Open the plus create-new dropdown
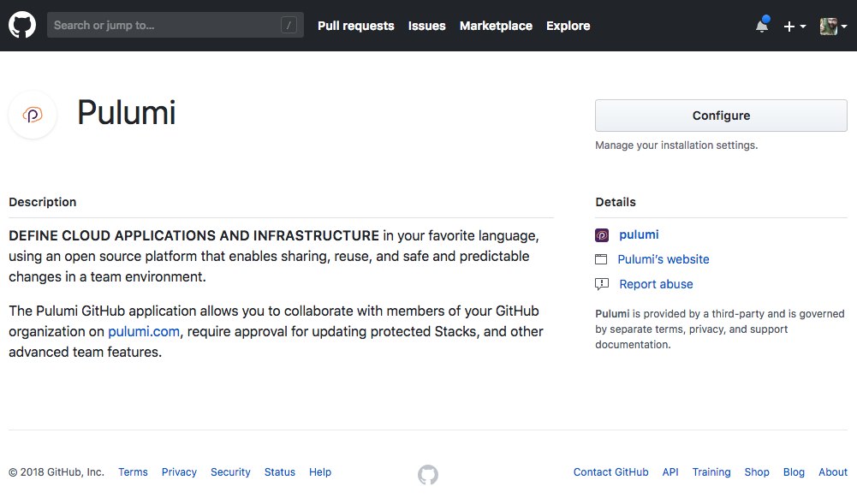Image resolution: width=857 pixels, height=504 pixels. (x=795, y=27)
